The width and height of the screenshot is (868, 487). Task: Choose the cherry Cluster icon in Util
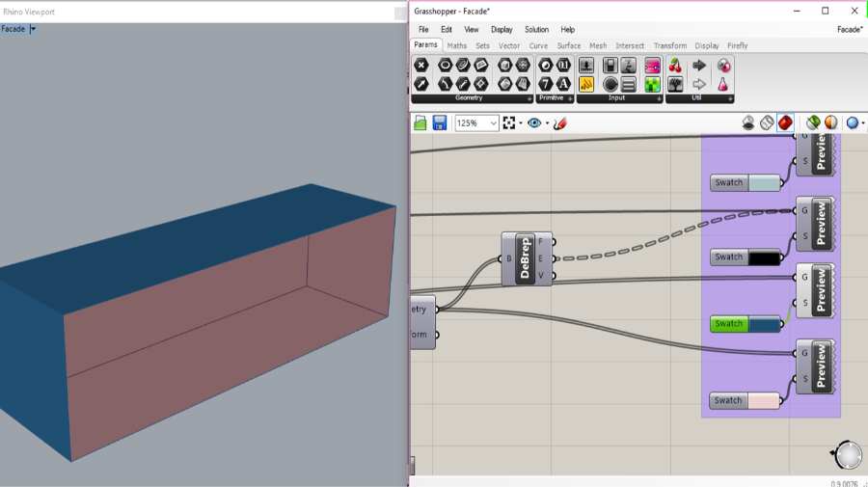point(675,66)
